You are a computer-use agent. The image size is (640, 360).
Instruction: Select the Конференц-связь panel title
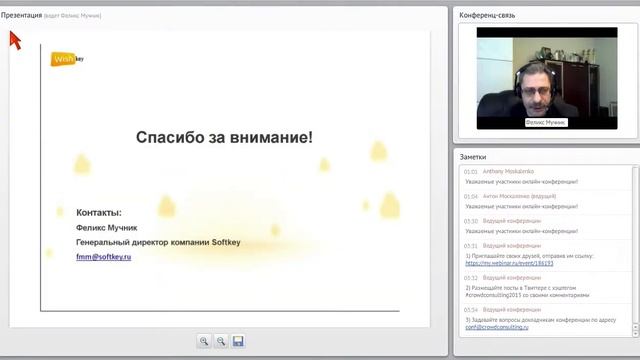coord(487,15)
